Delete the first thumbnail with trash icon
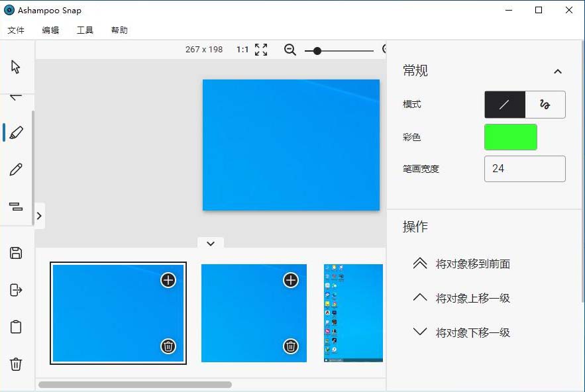Image resolution: width=585 pixels, height=392 pixels. click(168, 346)
